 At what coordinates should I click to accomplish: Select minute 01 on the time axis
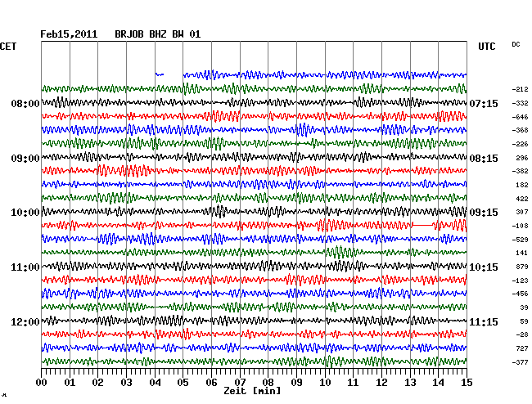70,383
